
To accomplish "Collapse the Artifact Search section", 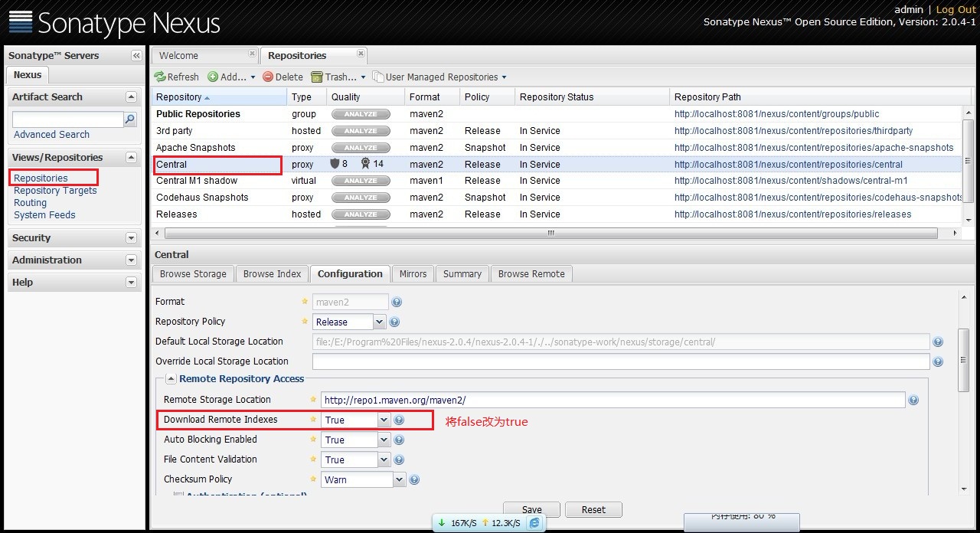I will 131,97.
